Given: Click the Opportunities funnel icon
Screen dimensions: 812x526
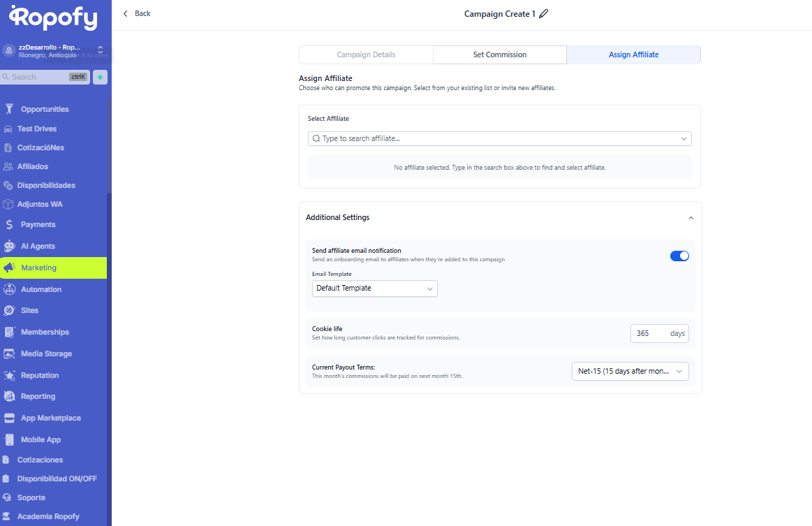Looking at the screenshot, I should pyautogui.click(x=9, y=109).
